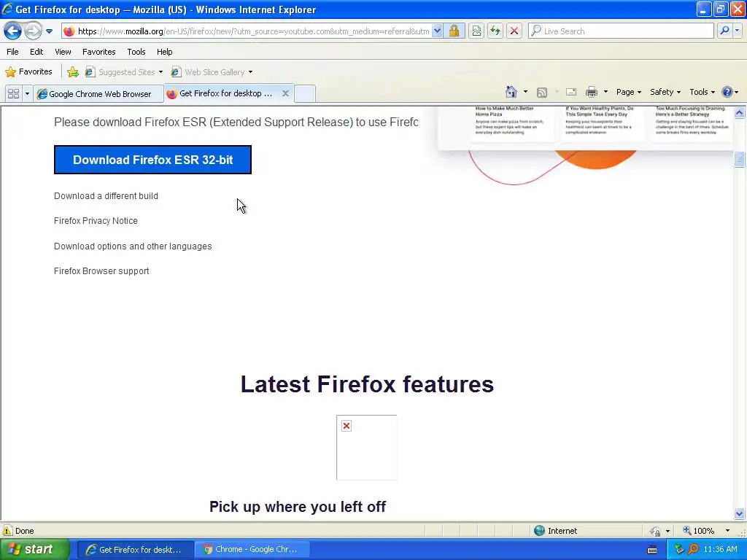
Task: Refresh the page with green arrows
Action: coord(495,31)
